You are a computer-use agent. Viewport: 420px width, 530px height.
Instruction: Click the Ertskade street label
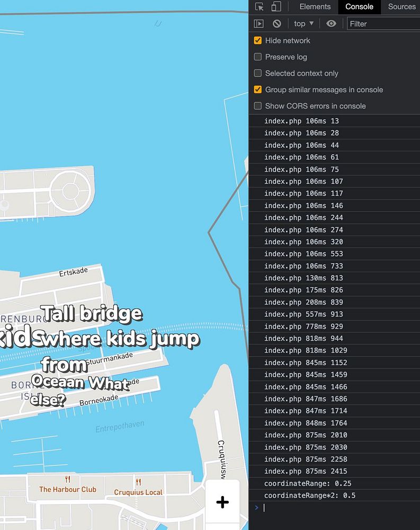tap(73, 271)
